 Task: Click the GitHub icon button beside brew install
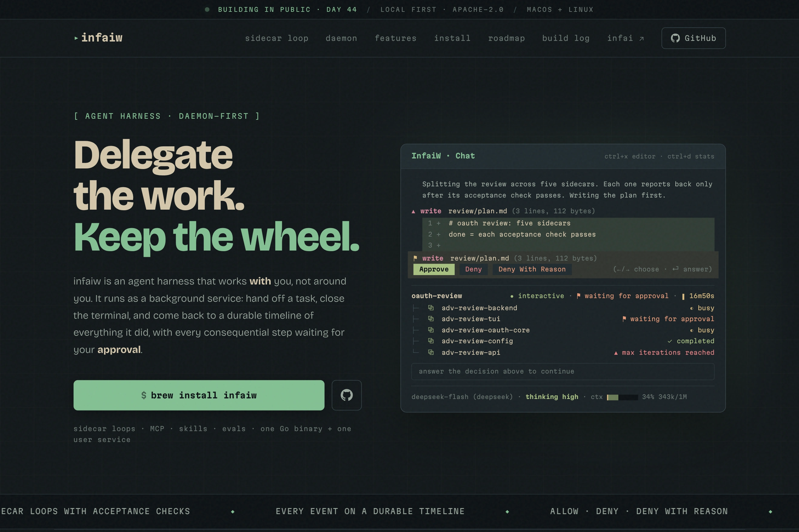346,395
